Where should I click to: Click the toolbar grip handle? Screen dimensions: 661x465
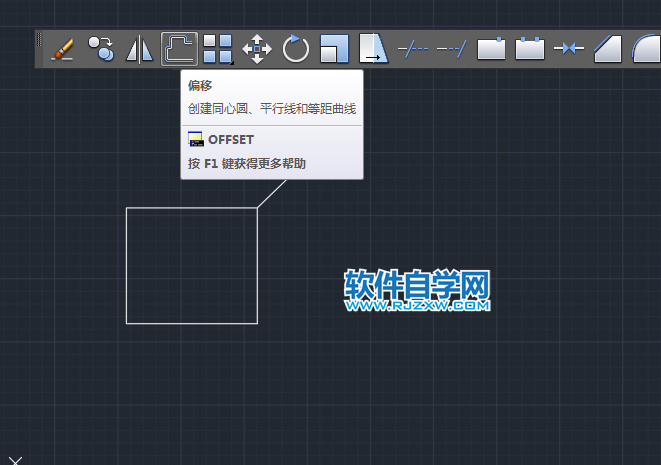tap(40, 48)
